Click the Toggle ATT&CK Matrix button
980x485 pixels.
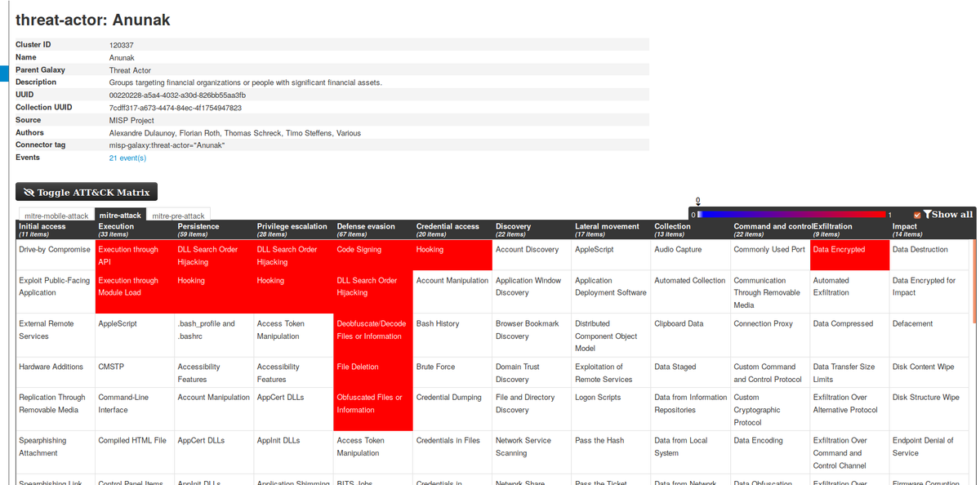[87, 192]
